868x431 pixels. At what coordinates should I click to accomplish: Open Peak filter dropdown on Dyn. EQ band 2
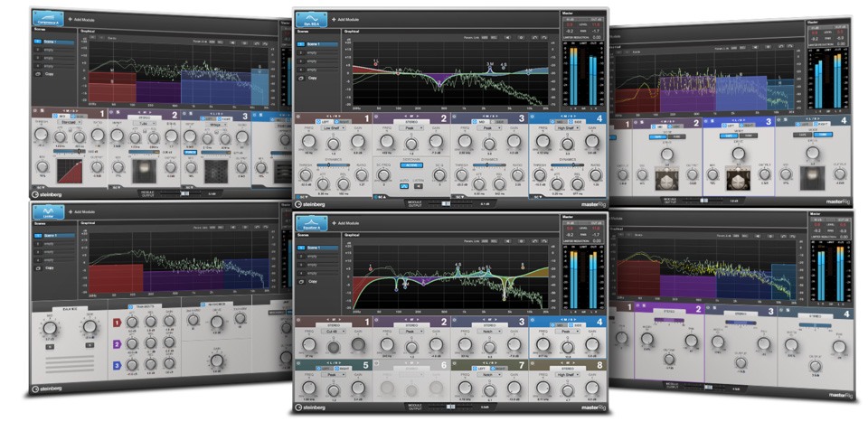coord(411,127)
